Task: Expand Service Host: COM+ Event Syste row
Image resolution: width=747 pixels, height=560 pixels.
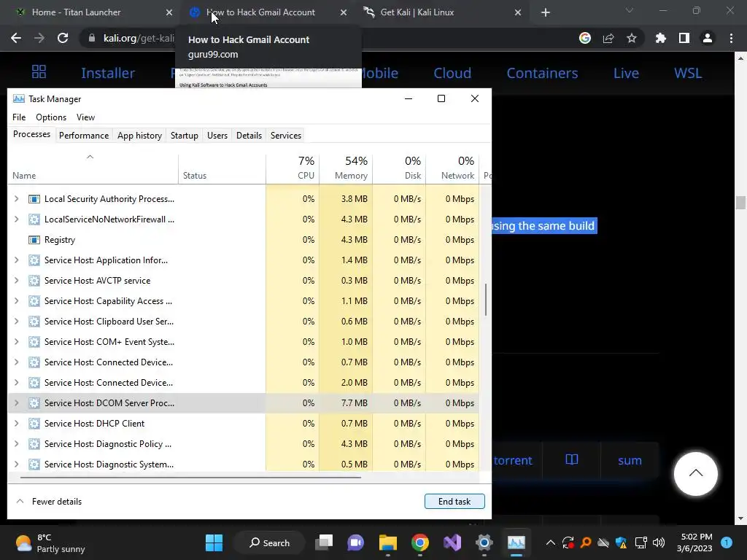Action: 17,342
